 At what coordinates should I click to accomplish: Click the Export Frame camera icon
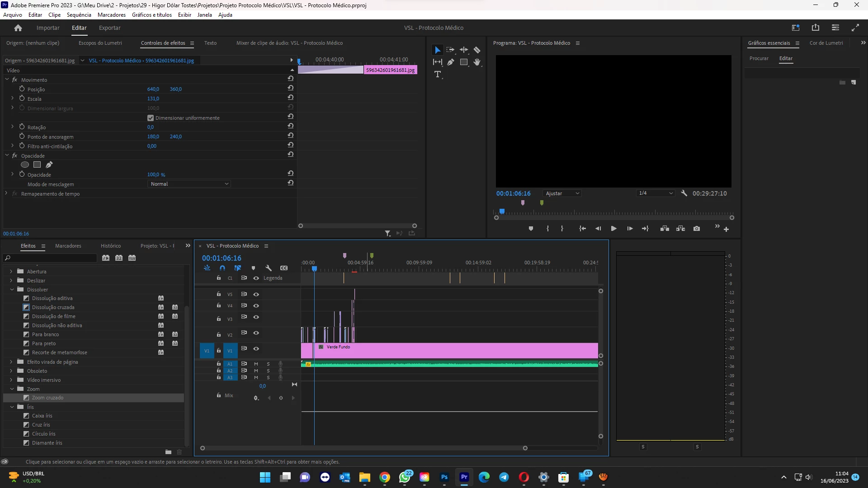(696, 229)
